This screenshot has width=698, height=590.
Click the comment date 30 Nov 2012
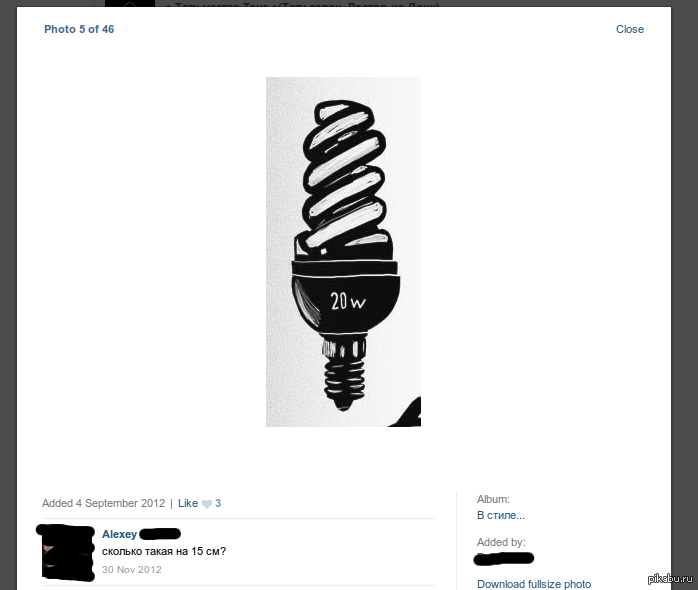(x=132, y=570)
